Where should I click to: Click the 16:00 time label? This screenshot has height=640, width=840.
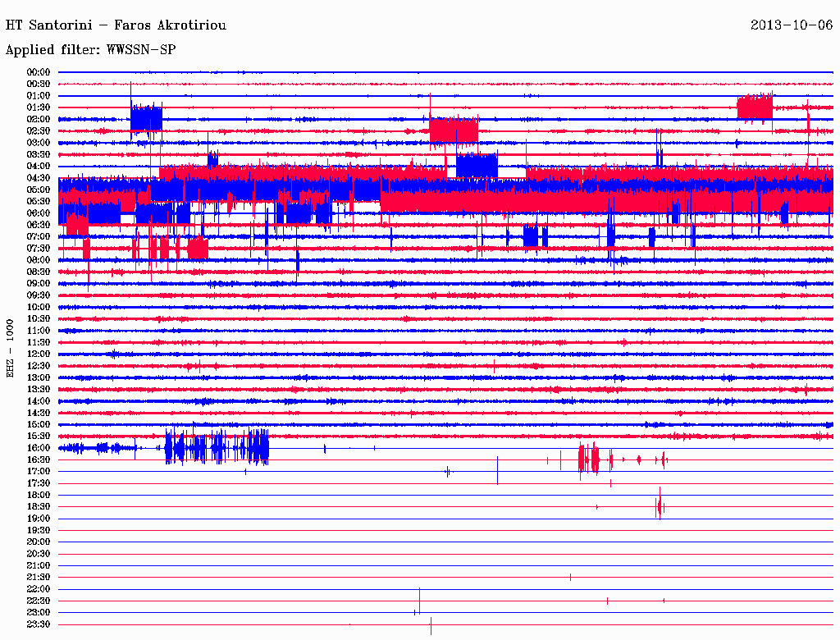[x=39, y=448]
